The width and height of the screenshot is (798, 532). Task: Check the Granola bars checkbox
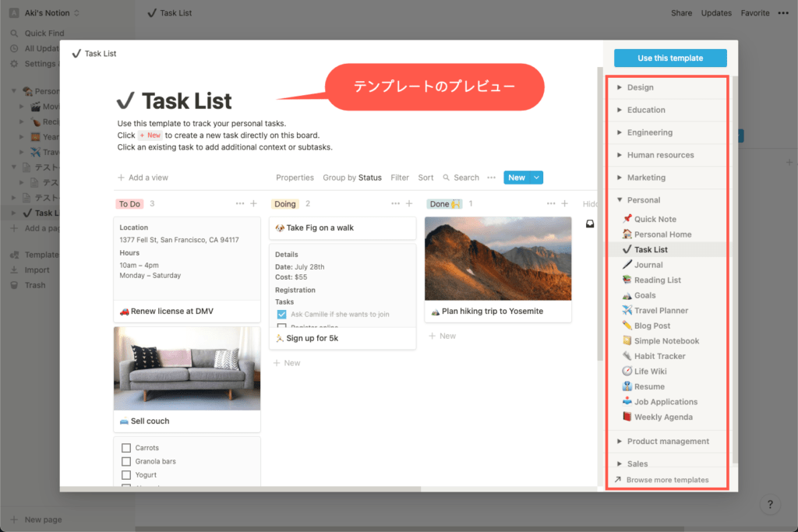click(126, 461)
